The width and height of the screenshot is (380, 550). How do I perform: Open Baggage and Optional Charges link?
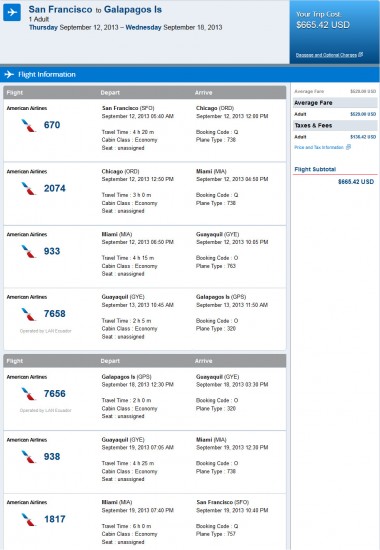point(326,55)
